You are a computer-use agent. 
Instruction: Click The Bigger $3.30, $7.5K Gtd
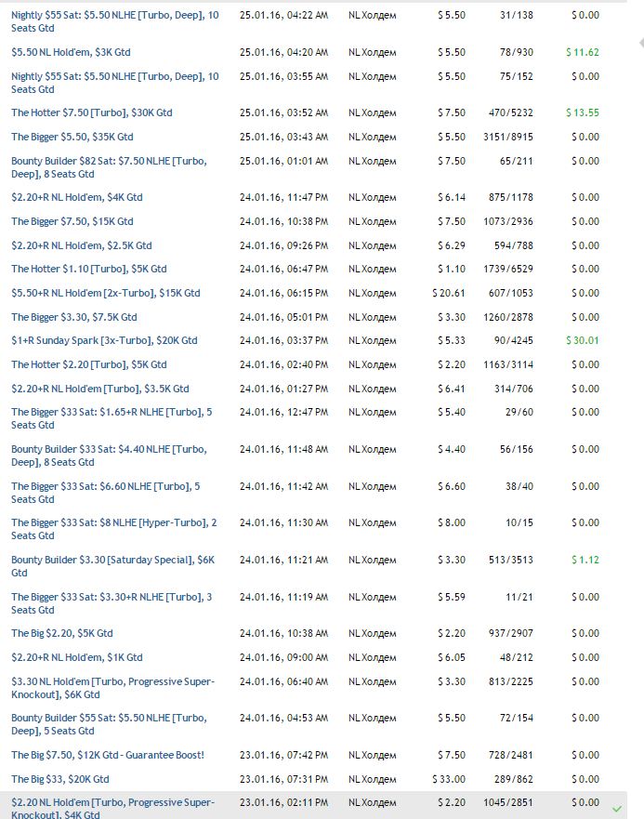(x=74, y=317)
